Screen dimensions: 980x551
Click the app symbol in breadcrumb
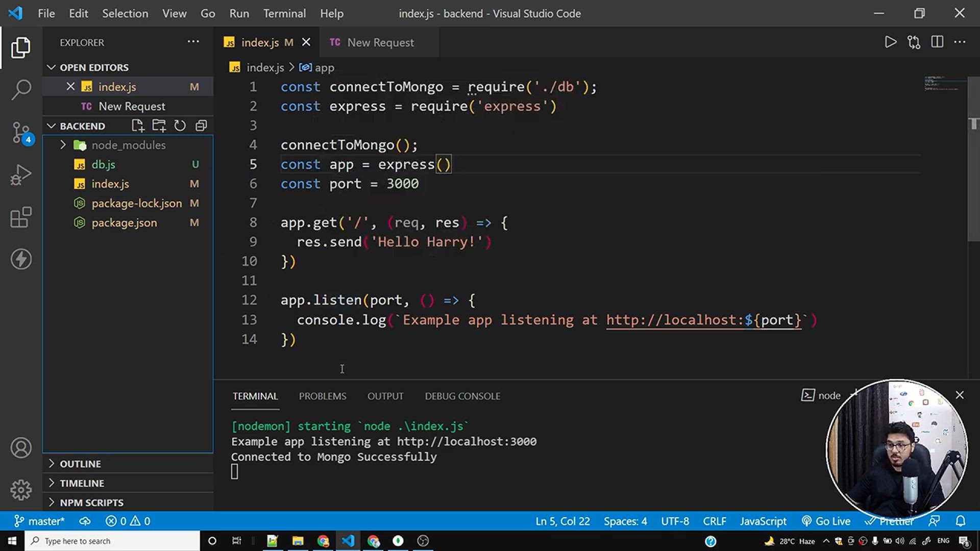tap(317, 67)
